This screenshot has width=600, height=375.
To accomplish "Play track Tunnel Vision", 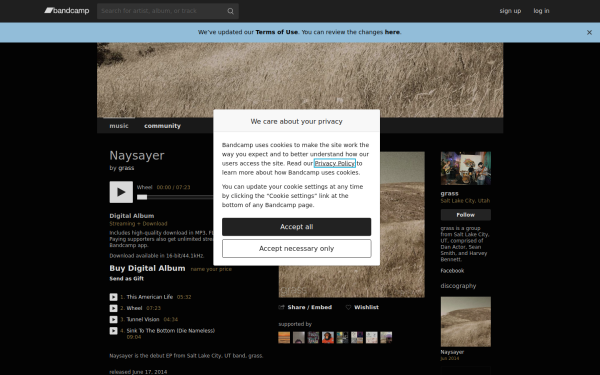I will click(113, 320).
